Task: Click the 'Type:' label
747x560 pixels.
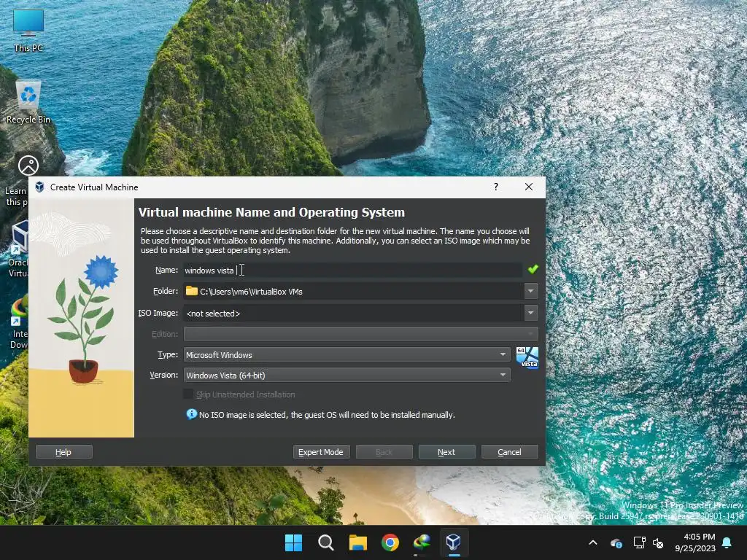Action: coord(168,354)
